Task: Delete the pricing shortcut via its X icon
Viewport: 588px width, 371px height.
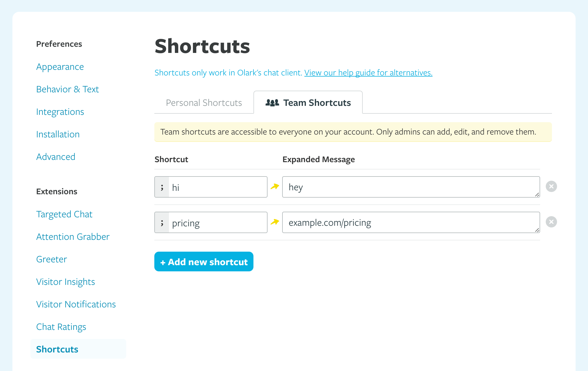Action: (x=552, y=222)
